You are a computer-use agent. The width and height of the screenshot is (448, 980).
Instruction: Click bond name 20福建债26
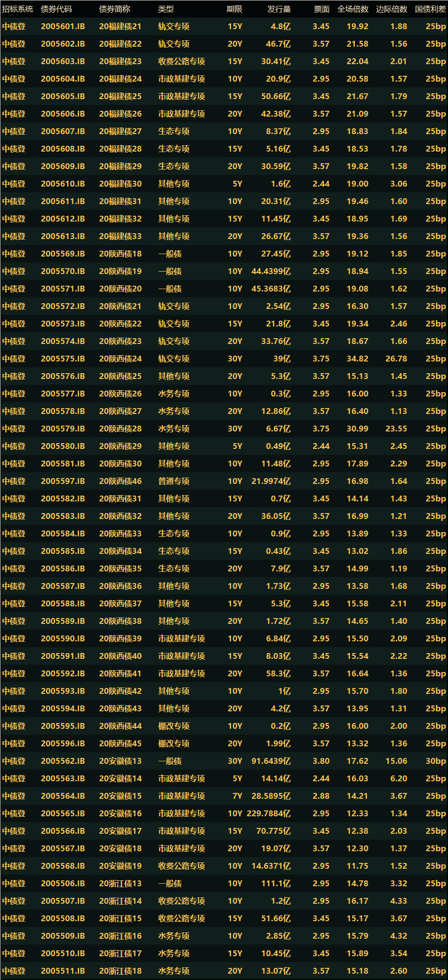(120, 114)
